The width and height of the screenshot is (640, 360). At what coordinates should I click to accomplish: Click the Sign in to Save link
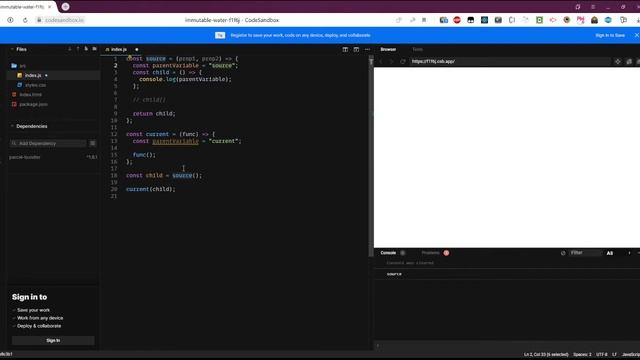610,36
